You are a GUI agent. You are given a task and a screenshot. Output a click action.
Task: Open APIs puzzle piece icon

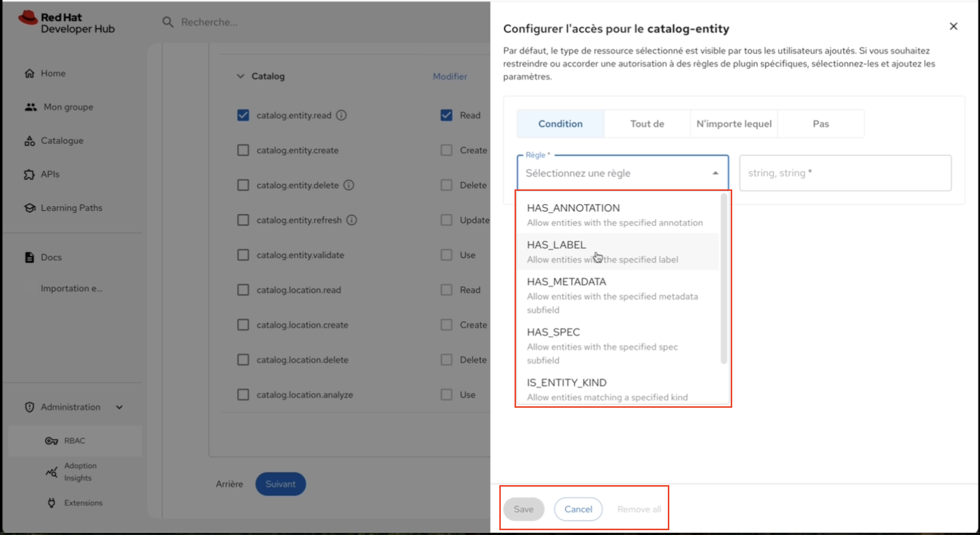coord(29,174)
